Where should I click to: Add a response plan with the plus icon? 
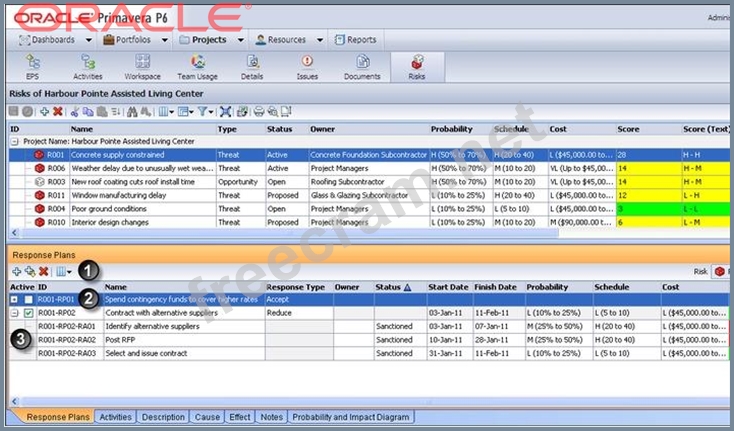16,271
